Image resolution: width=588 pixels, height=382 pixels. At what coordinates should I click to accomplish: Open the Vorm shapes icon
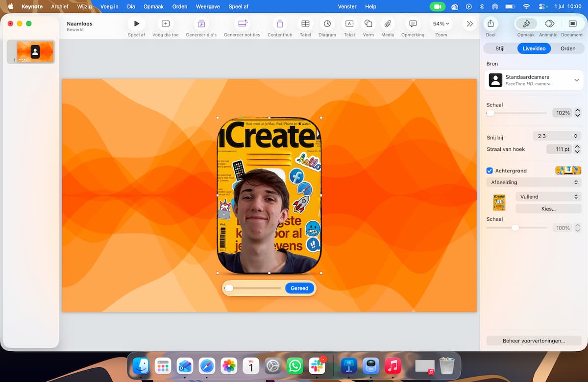(x=368, y=24)
